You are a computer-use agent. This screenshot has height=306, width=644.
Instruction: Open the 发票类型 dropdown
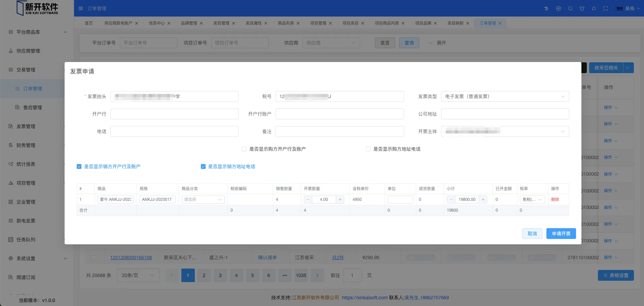505,96
